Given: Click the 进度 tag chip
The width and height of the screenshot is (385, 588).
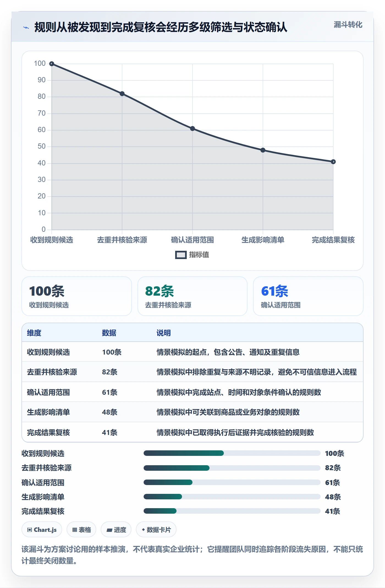Looking at the screenshot, I should tap(116, 530).
